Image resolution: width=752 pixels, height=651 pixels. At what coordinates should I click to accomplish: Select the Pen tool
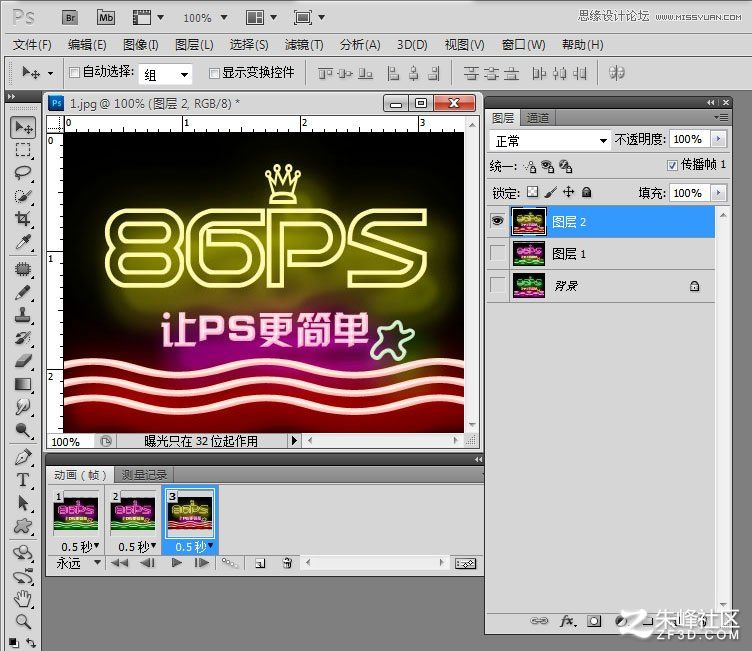pos(23,457)
